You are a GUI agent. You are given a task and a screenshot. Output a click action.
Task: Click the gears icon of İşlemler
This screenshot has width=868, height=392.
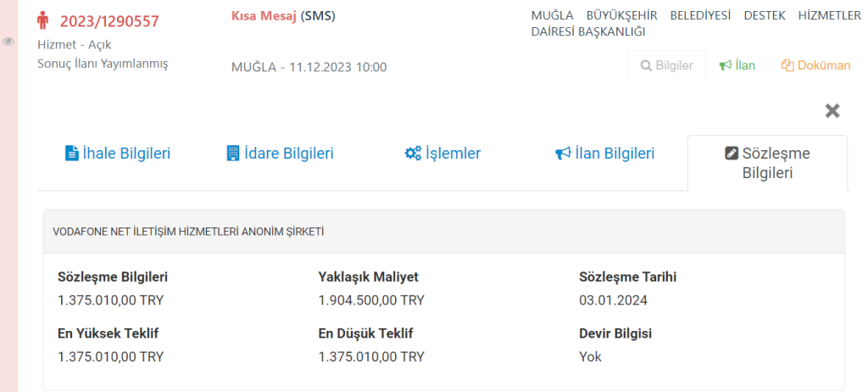pos(413,153)
